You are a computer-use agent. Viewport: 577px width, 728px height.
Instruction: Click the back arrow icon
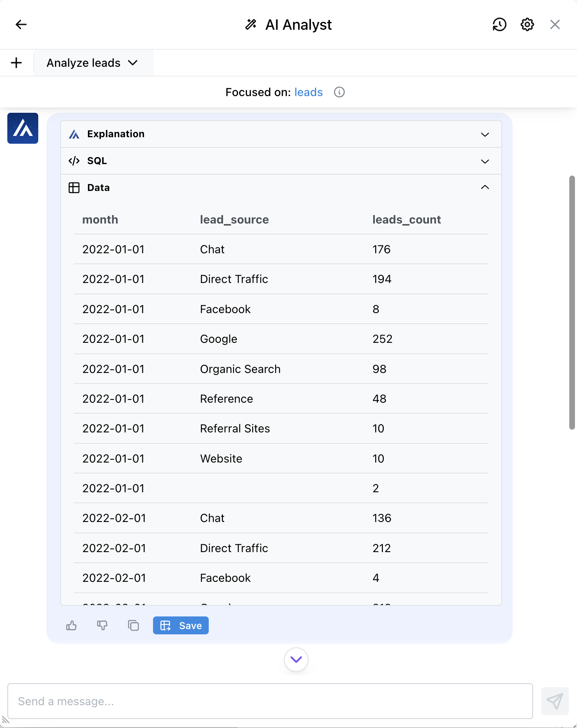point(21,24)
